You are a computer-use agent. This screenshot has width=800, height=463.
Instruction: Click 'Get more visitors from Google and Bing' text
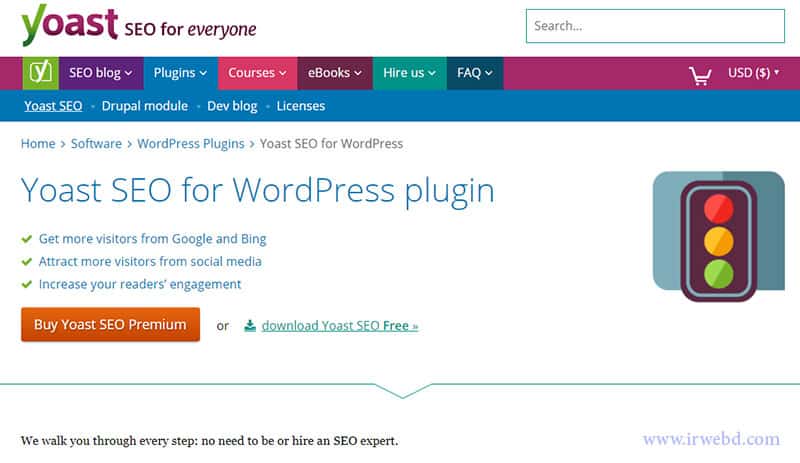(153, 238)
